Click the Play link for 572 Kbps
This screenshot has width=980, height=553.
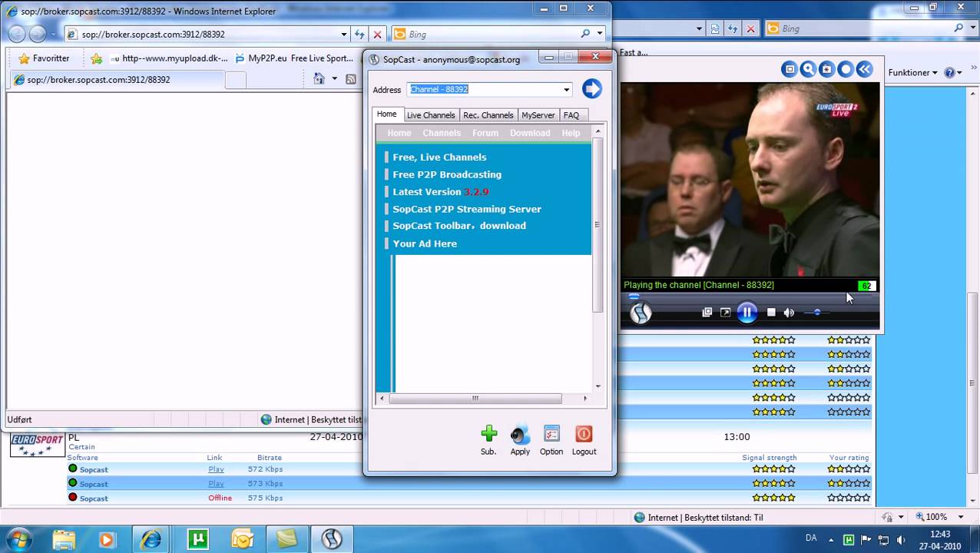216,469
